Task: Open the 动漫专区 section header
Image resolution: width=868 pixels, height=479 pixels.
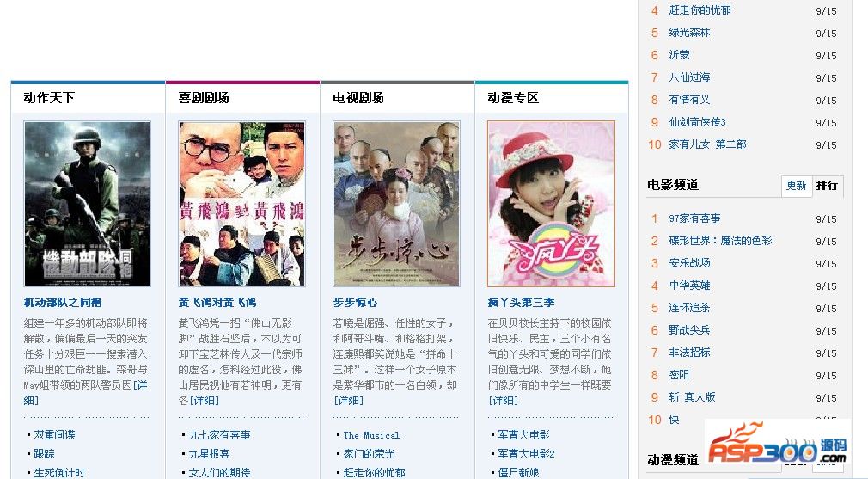Action: [x=513, y=98]
